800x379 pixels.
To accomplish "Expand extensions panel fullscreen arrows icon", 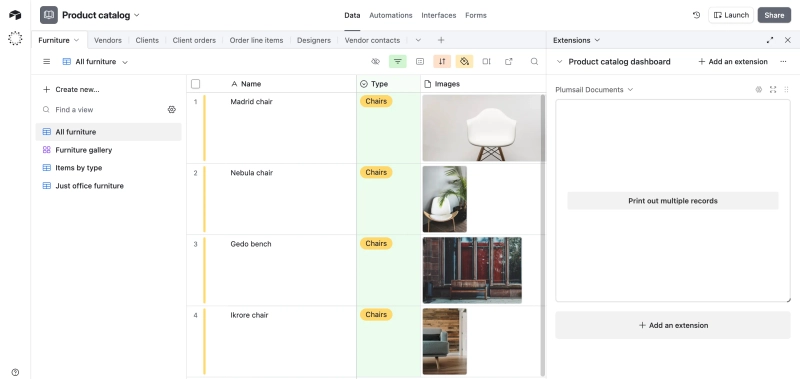I will (770, 40).
